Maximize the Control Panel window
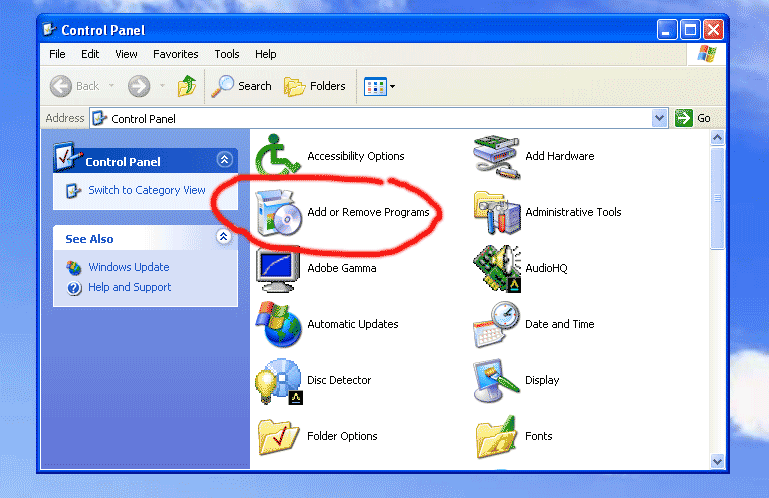This screenshot has height=498, width=769. pos(690,30)
